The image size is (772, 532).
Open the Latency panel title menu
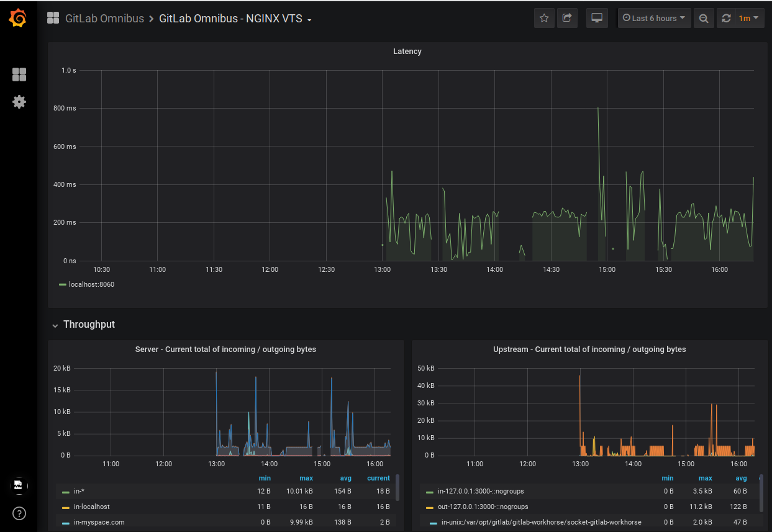[407, 52]
